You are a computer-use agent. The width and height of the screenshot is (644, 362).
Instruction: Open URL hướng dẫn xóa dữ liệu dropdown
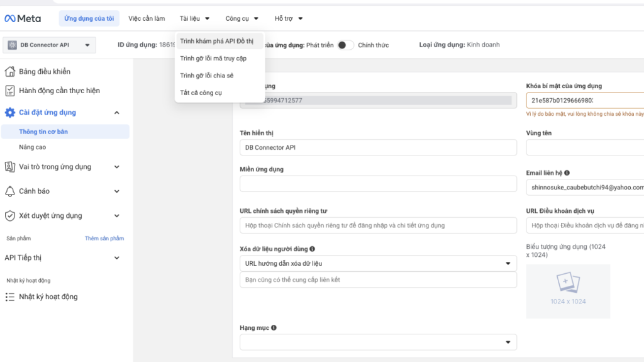click(x=378, y=263)
